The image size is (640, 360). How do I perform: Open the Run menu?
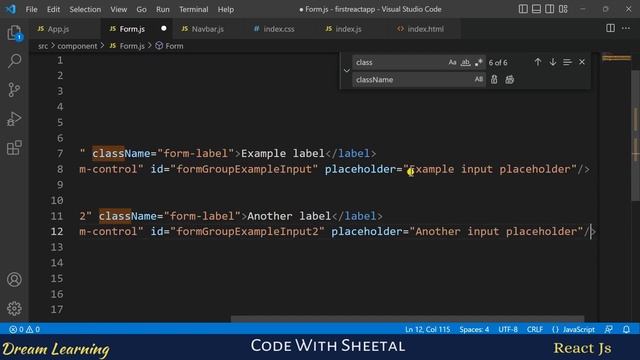(162, 9)
